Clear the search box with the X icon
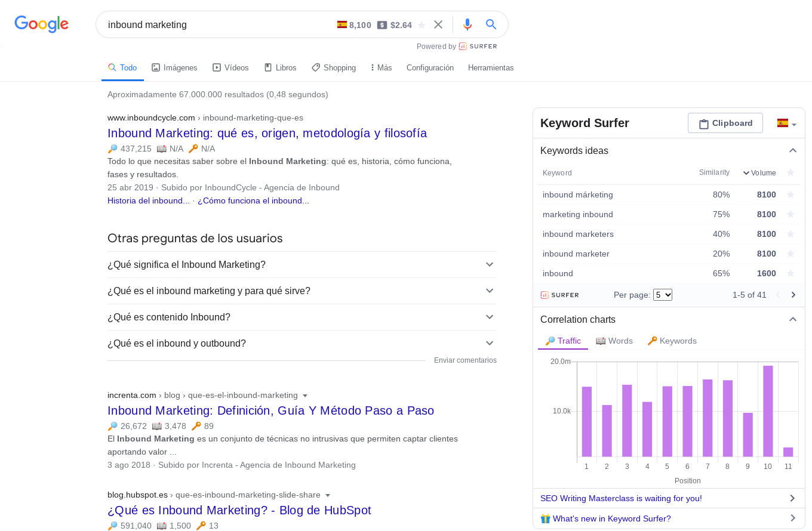812x531 pixels. (438, 24)
